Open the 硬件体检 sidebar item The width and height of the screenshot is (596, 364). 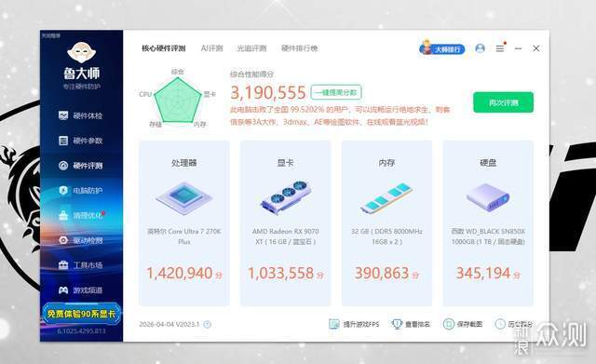point(81,115)
